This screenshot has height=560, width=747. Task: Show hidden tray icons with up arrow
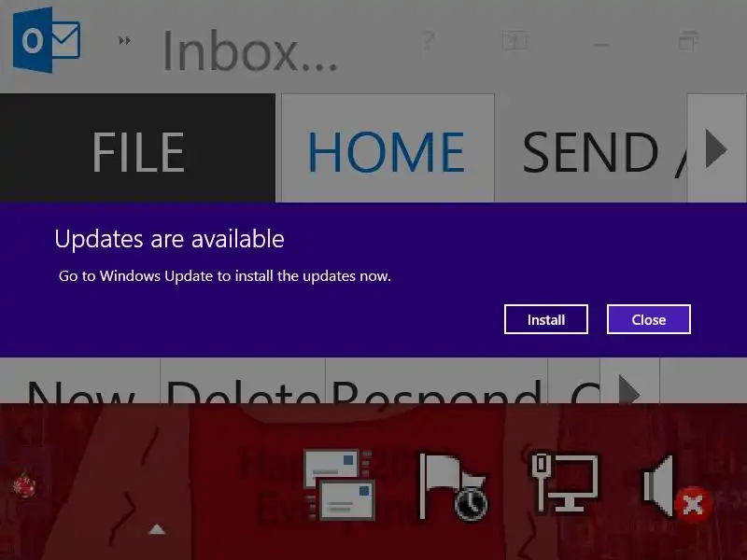point(157,529)
